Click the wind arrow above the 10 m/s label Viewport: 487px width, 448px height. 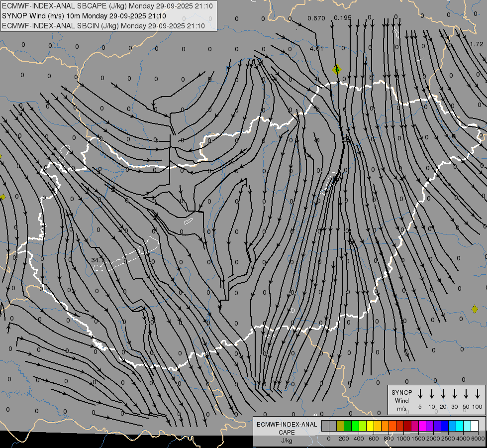[431, 394]
